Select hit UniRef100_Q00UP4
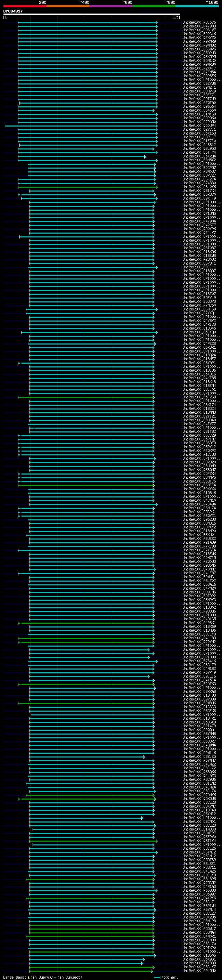This screenshot has width=222, height=980. click(x=199, y=125)
